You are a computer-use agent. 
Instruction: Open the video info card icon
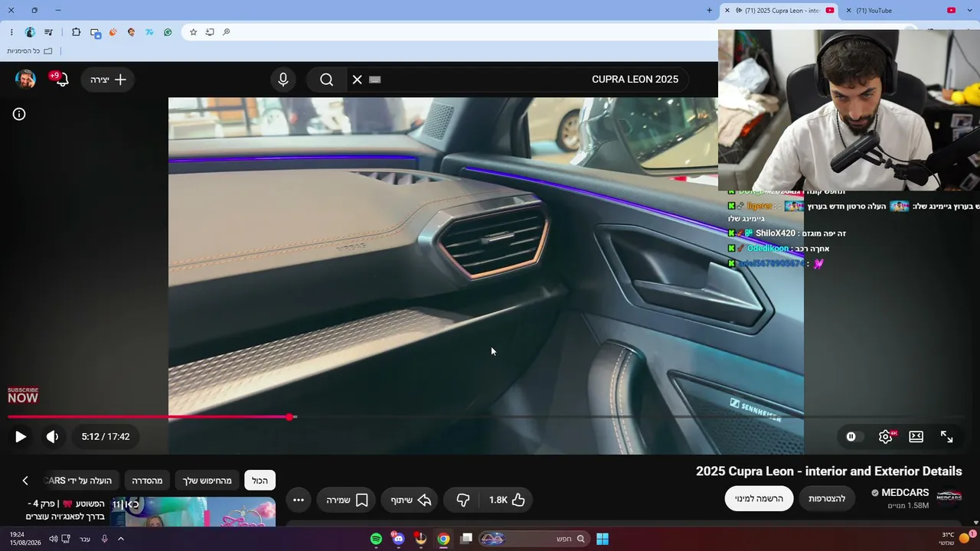19,114
